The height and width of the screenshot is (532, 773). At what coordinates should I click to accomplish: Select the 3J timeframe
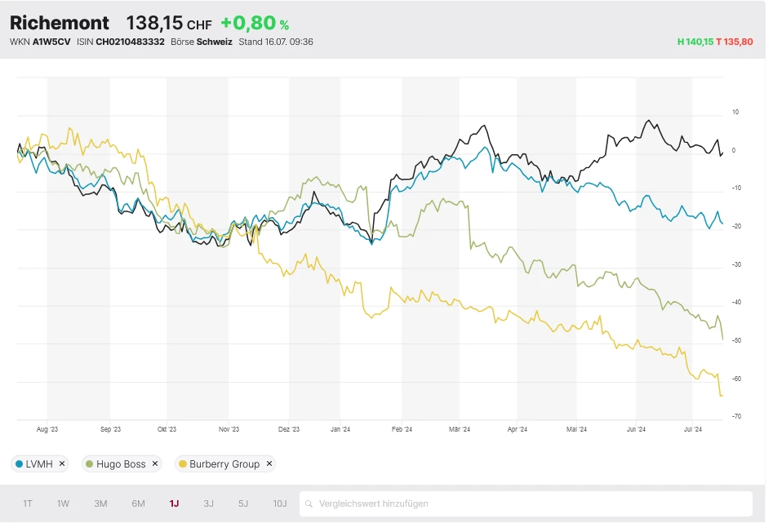pyautogui.click(x=208, y=503)
